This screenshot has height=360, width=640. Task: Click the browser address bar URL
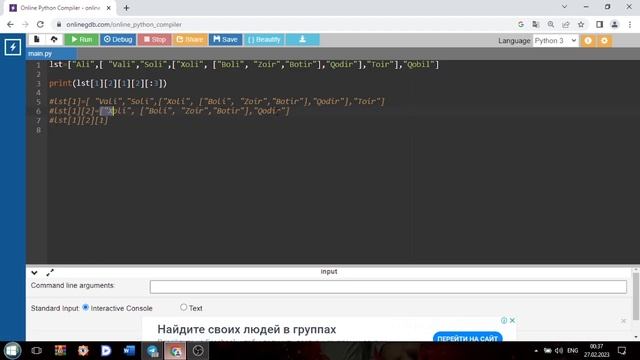click(124, 24)
